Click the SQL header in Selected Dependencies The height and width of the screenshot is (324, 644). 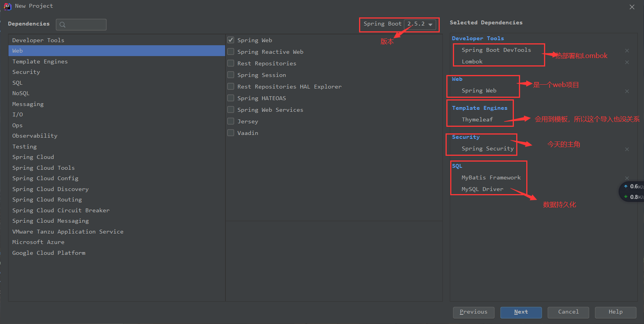[457, 166]
